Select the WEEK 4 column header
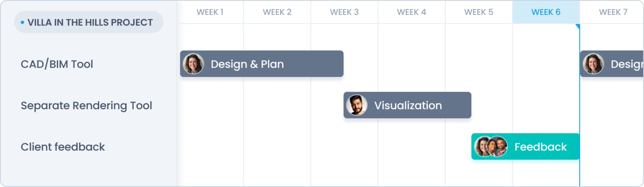This screenshot has width=644, height=187. coord(412,12)
